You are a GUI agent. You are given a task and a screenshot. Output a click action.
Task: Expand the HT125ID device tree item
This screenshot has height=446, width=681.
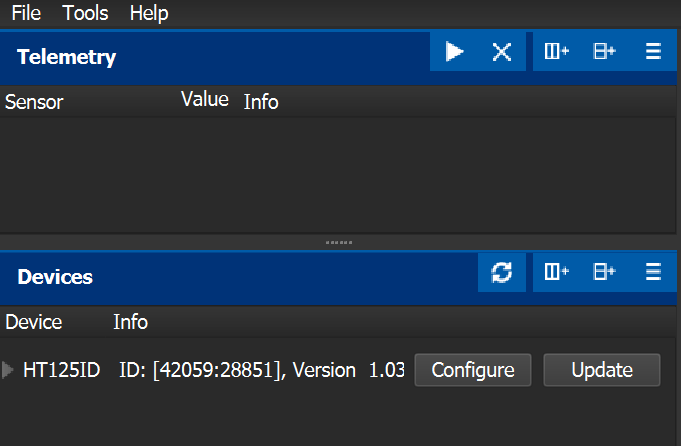(9, 370)
